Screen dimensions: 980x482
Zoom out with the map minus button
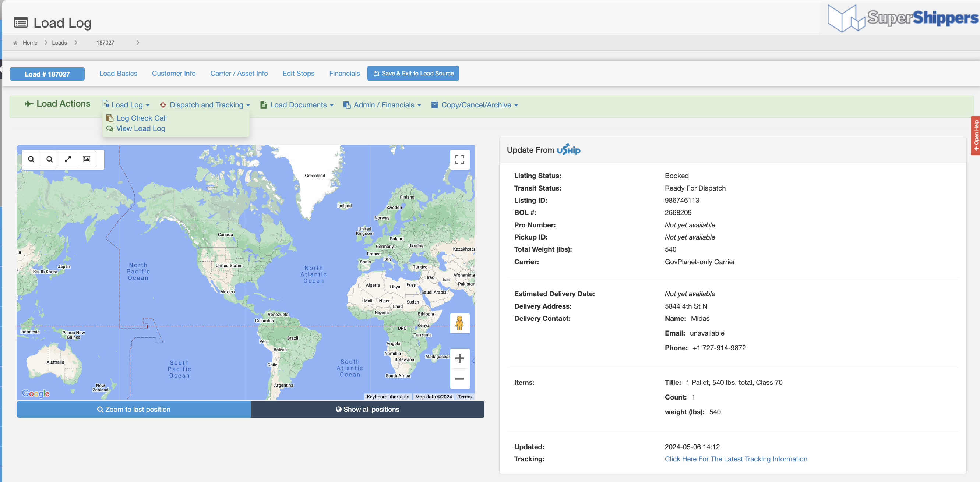[x=459, y=379]
